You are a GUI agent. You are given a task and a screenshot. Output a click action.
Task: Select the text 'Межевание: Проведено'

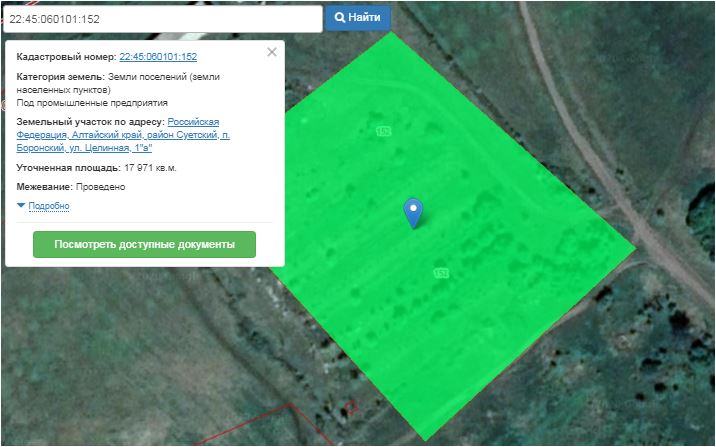(x=71, y=187)
